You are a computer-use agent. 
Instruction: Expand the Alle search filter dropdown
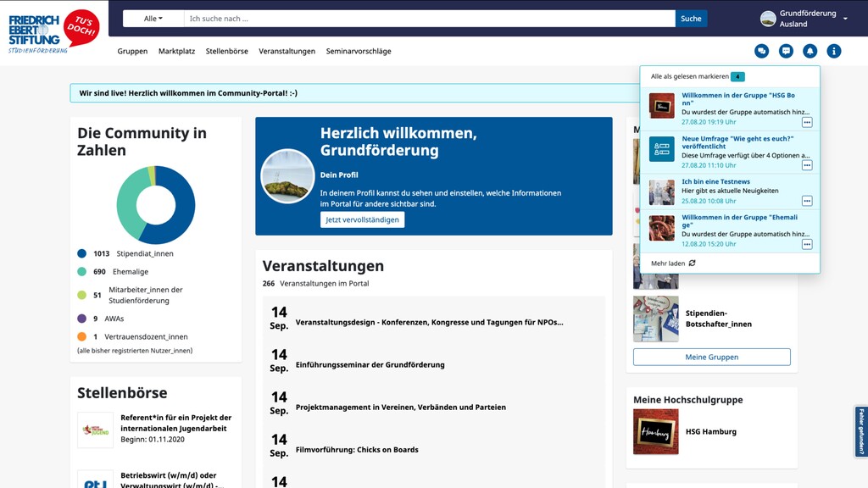(153, 19)
